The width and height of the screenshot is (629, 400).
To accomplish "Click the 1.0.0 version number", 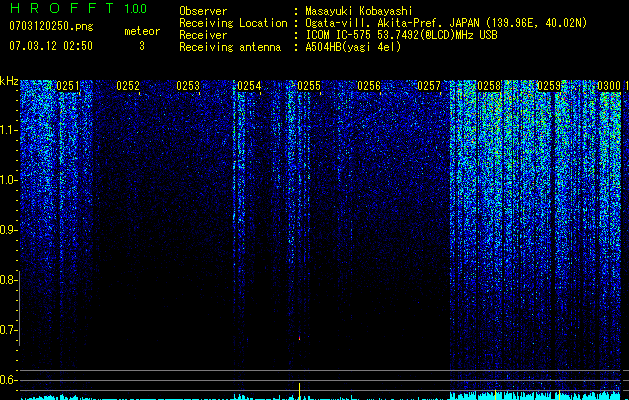I will [x=136, y=9].
